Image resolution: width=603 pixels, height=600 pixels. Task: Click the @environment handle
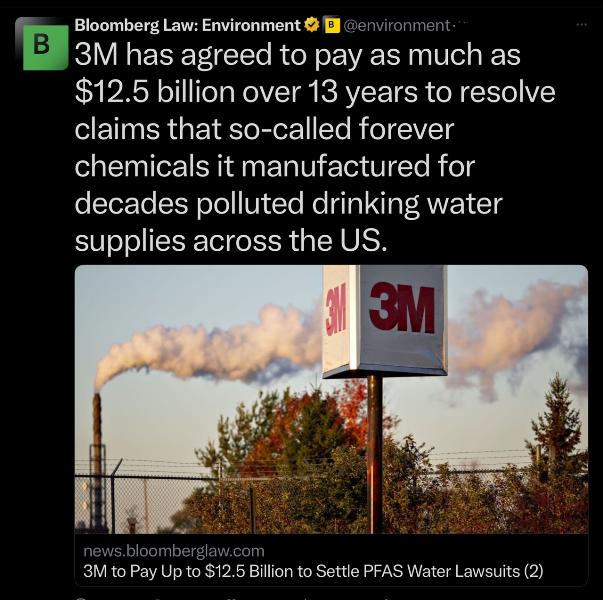[x=396, y=26]
